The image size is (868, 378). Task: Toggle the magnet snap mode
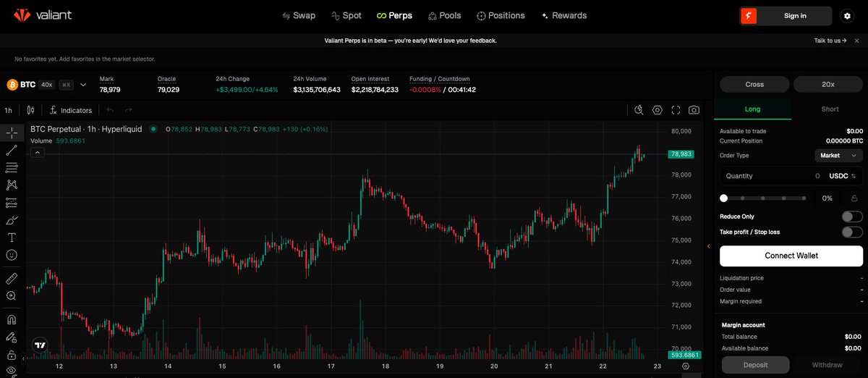(x=12, y=319)
